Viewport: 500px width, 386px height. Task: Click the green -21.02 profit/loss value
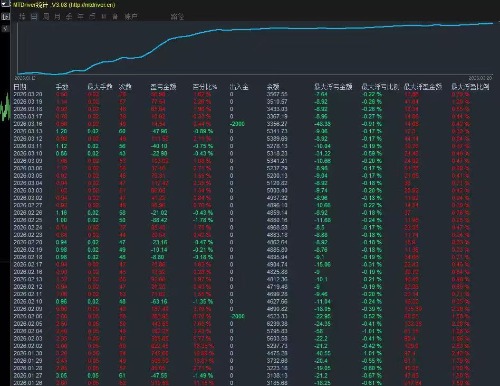point(159,213)
